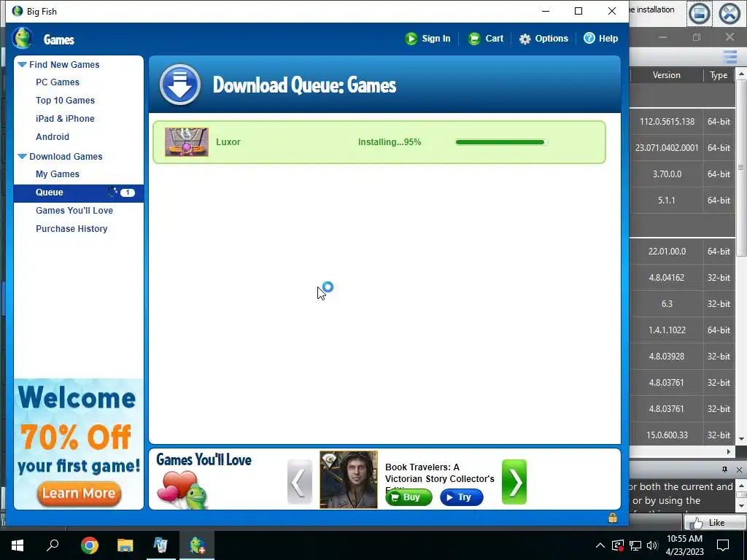Click the Download Queue arrow icon
The image size is (747, 560).
(x=179, y=85)
